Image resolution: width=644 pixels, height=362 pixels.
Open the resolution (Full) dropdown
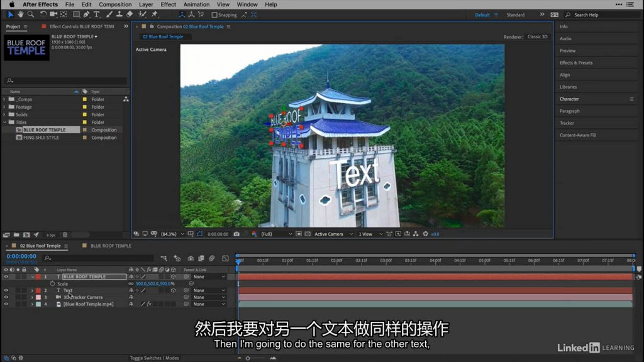pos(277,234)
